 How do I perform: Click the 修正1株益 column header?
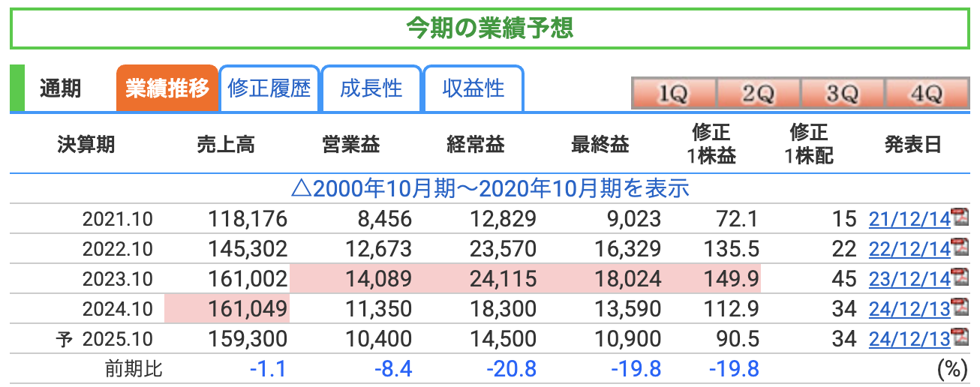(x=710, y=145)
